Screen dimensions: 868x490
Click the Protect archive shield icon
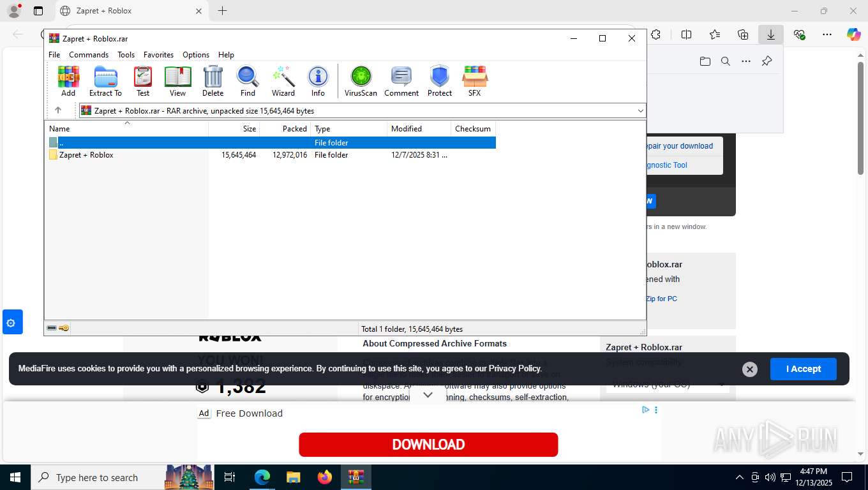(440, 81)
